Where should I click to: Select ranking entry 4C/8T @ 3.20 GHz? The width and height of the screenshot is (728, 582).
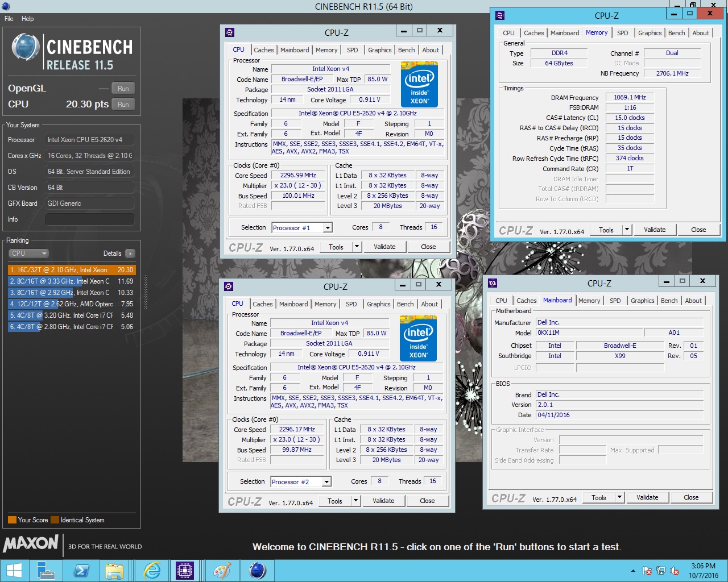tap(72, 315)
